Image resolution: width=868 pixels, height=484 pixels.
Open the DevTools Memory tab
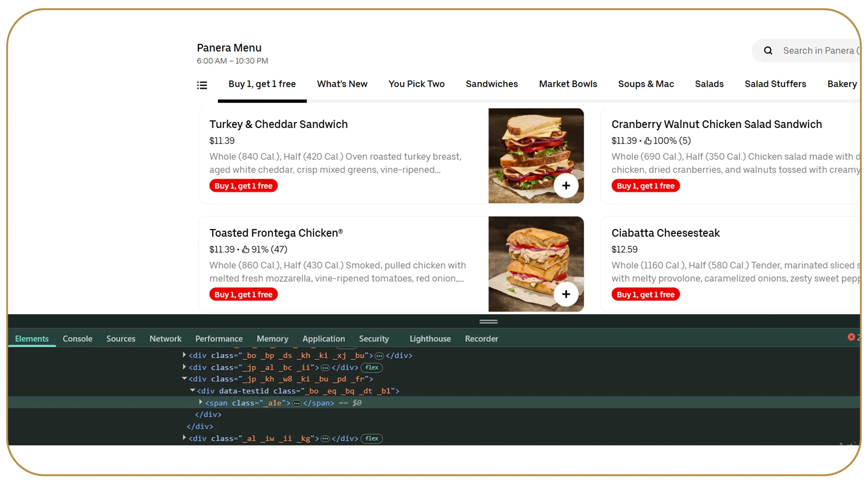pos(273,338)
